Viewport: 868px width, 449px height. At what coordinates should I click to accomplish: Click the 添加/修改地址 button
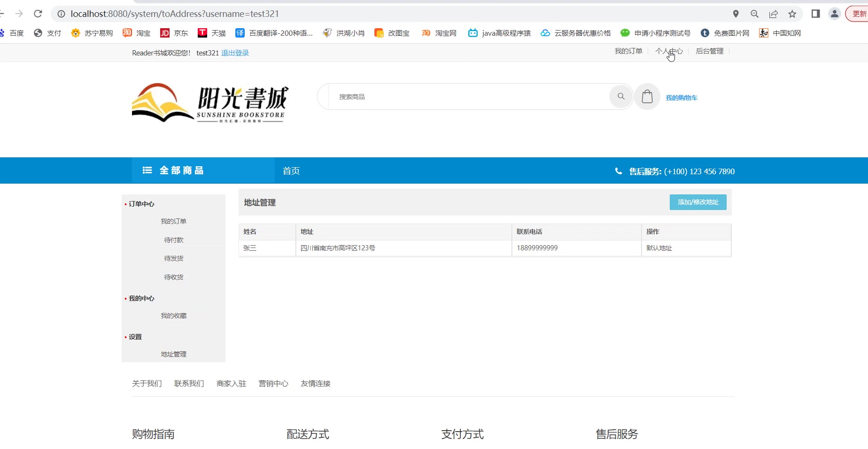[x=697, y=202]
